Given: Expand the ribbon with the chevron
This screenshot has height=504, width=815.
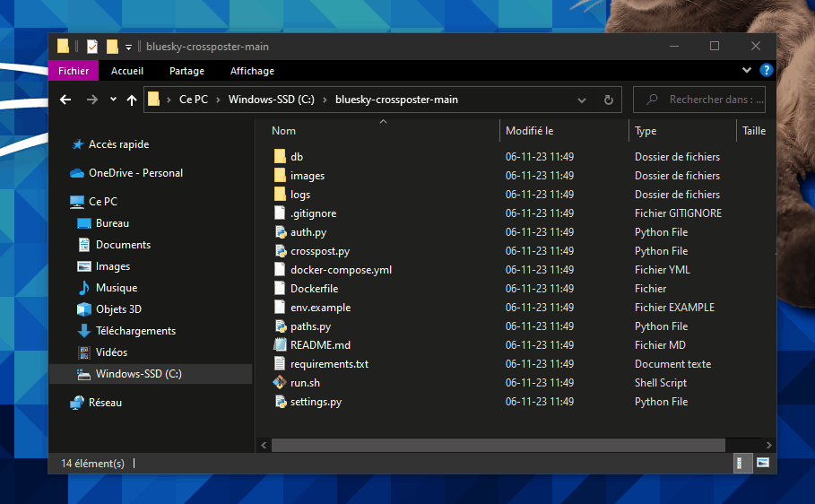Looking at the screenshot, I should click(747, 70).
